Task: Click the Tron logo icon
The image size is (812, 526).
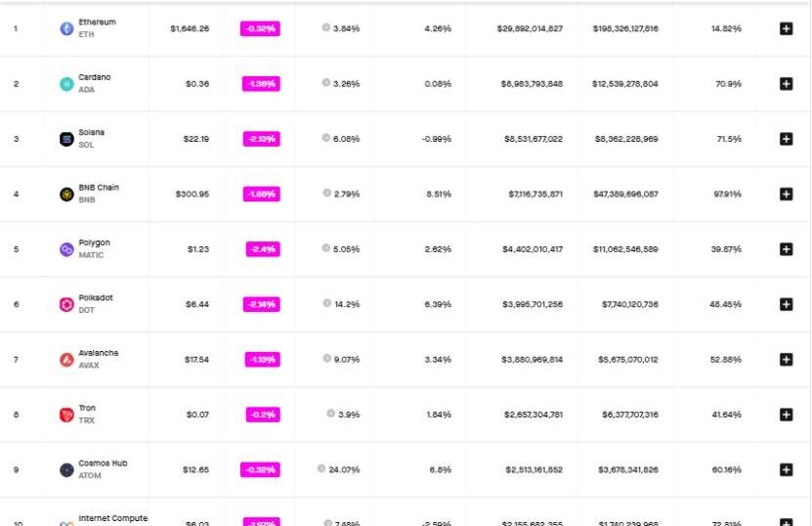Action: 66,415
